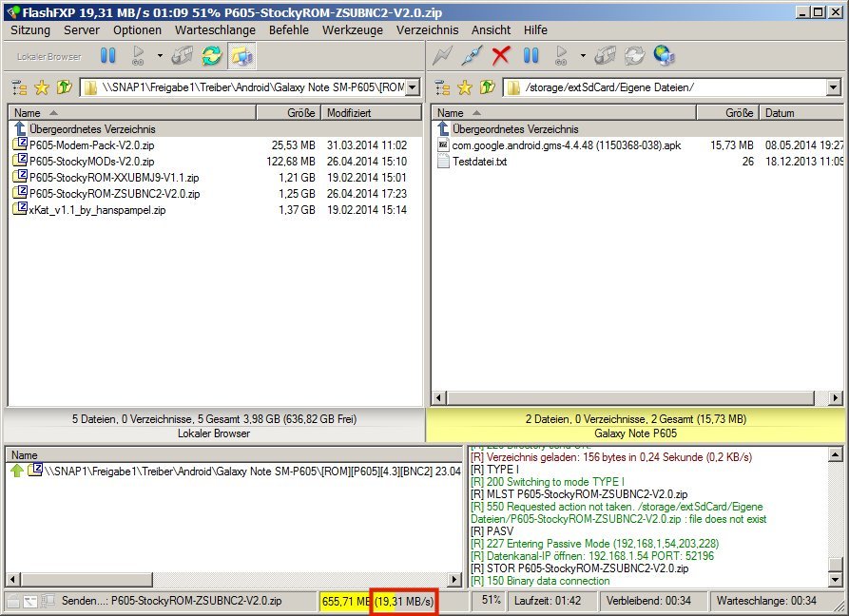This screenshot has width=849, height=616.
Task: Go up one folder in the remote pane
Action: click(x=487, y=87)
